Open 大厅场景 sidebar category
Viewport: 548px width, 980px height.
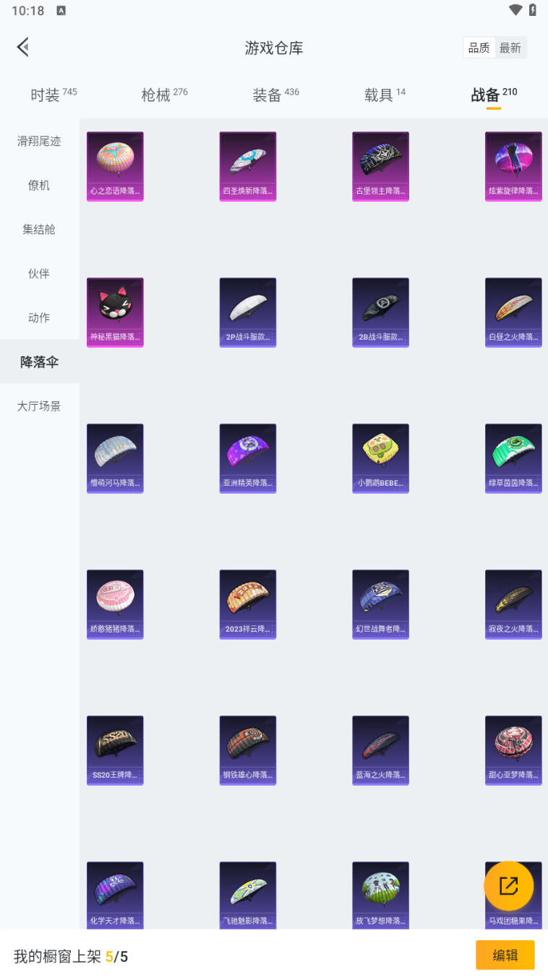pos(39,405)
